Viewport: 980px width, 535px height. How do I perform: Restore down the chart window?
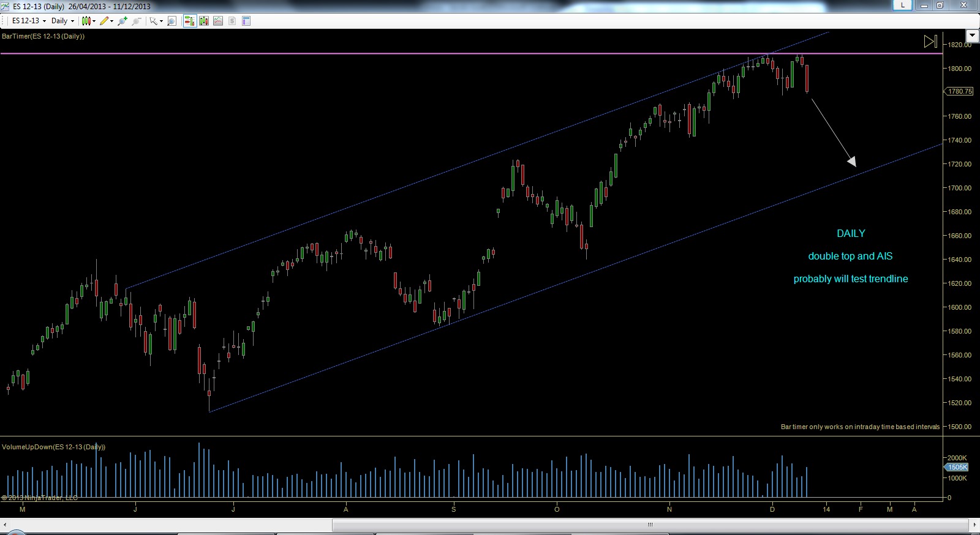940,5
